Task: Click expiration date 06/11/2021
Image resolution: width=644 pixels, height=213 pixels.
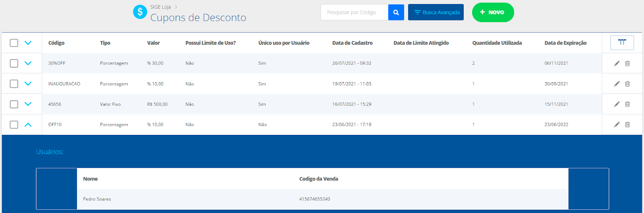Action: 556,63
